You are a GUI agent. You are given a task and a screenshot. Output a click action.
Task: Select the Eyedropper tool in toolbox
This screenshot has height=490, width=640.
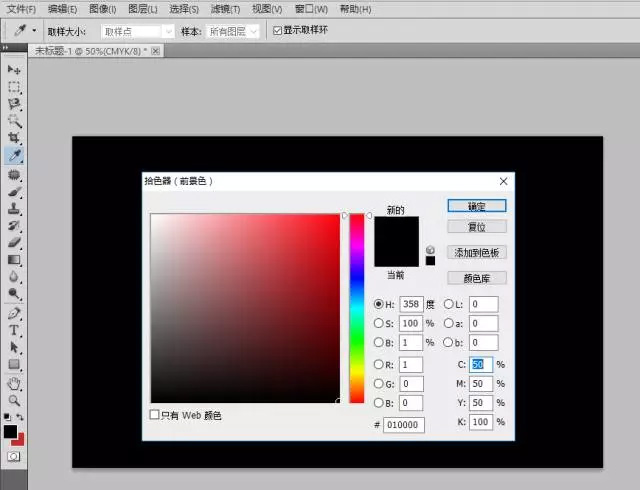14,155
